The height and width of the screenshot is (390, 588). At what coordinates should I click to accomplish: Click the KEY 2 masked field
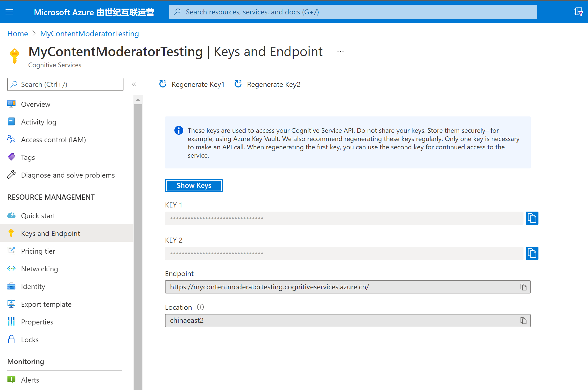click(344, 253)
